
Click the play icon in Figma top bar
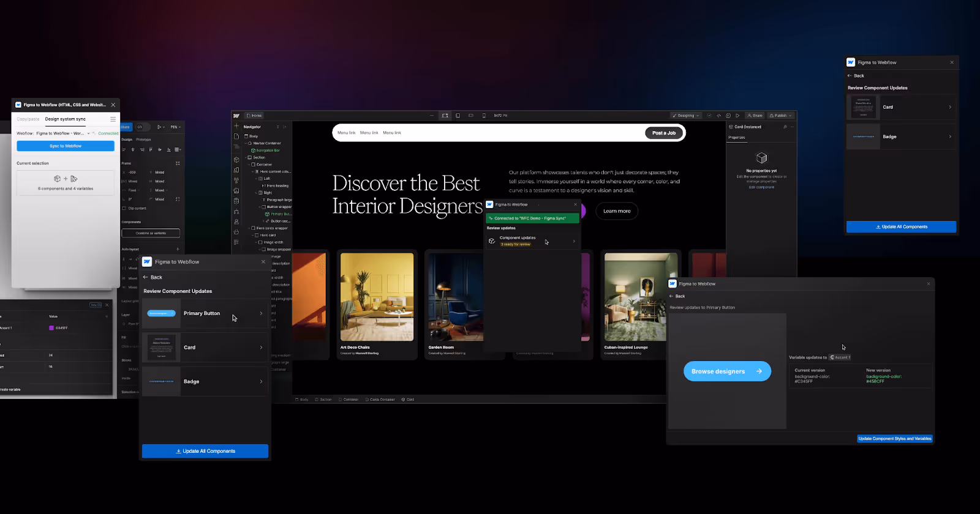(159, 127)
